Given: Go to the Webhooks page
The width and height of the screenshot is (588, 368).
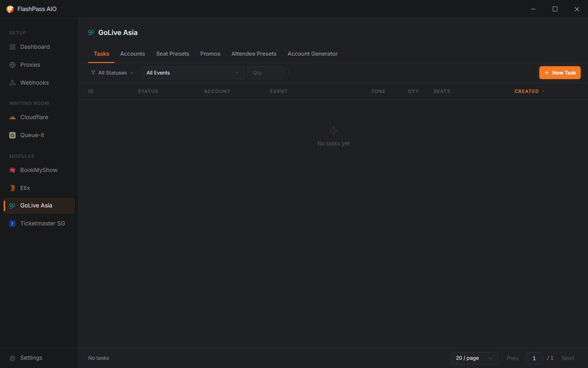Looking at the screenshot, I should click(x=39, y=83).
